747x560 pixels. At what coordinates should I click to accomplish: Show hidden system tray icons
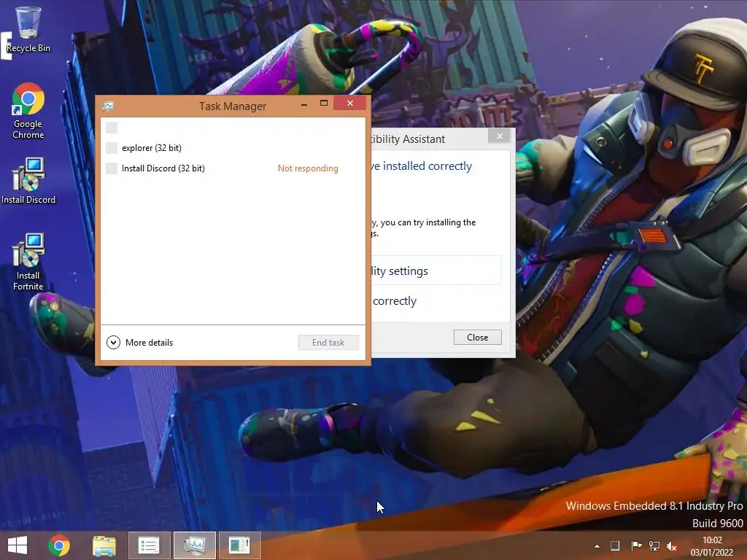pos(597,546)
